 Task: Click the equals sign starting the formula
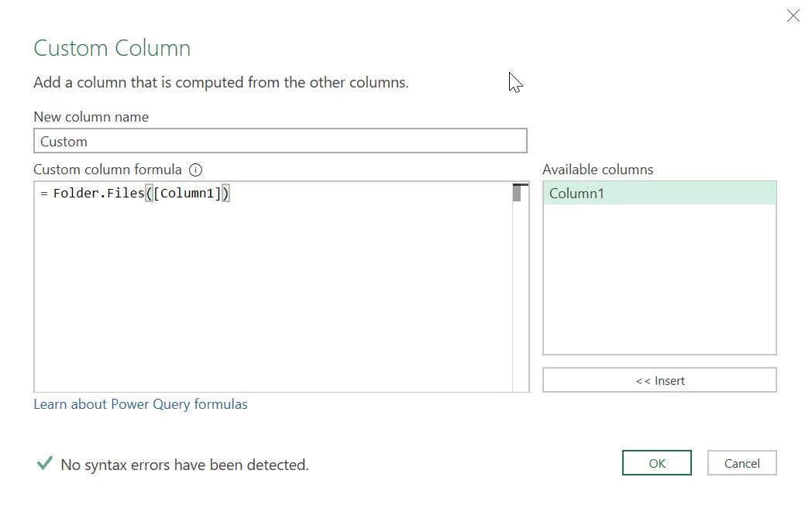(44, 193)
